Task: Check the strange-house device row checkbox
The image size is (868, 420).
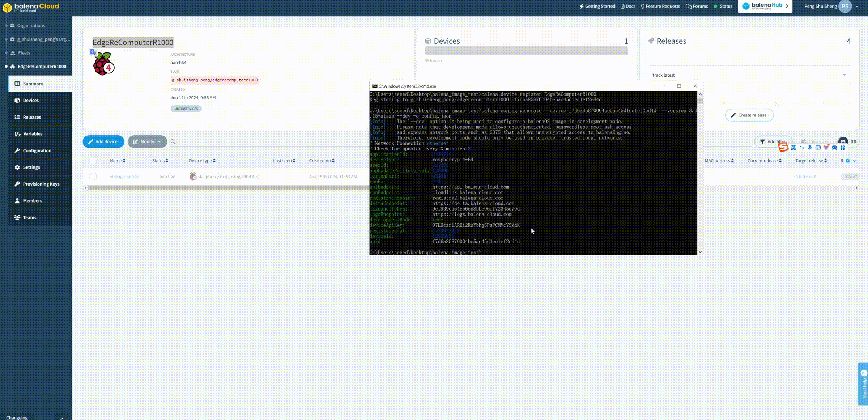Action: 93,177
